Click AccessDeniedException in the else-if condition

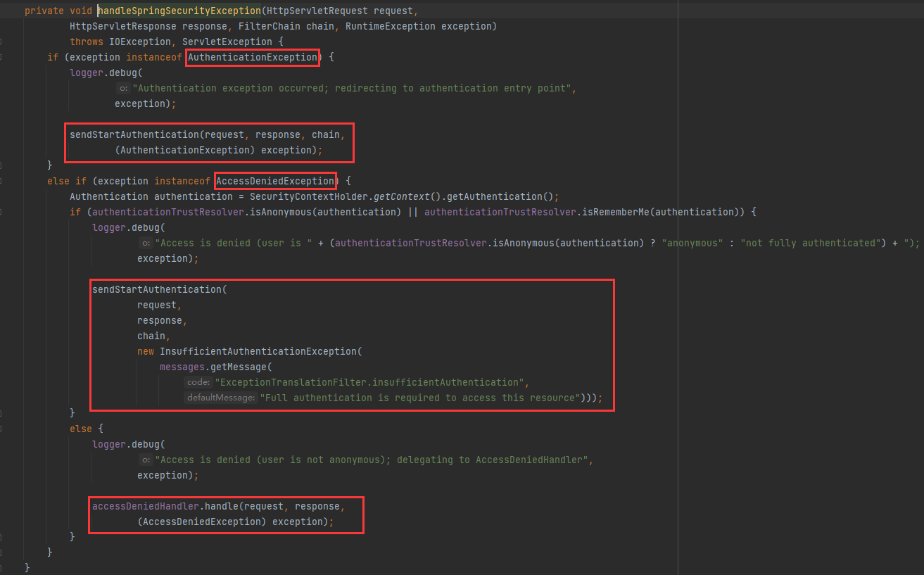[275, 181]
